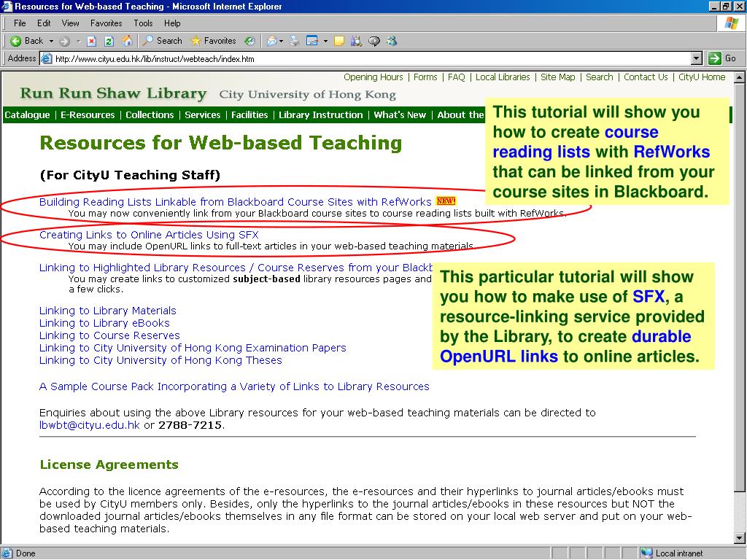
Task: Open the Tools menu
Action: pos(143,23)
